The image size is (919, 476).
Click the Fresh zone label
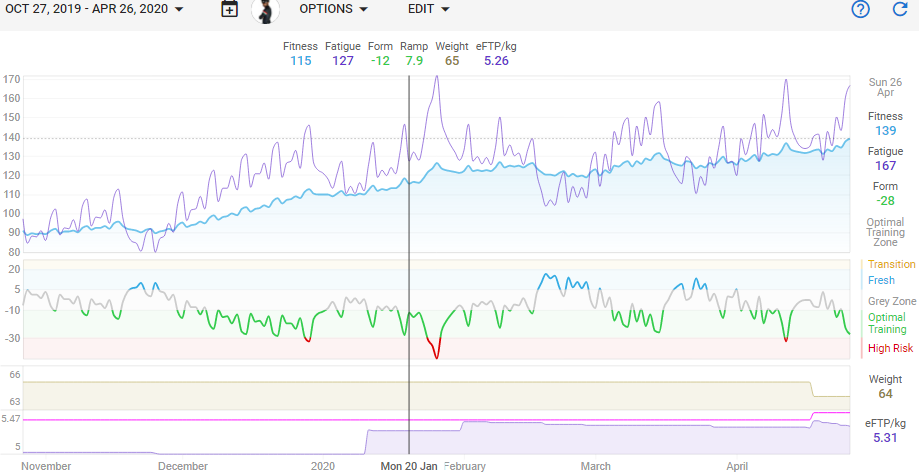point(881,280)
